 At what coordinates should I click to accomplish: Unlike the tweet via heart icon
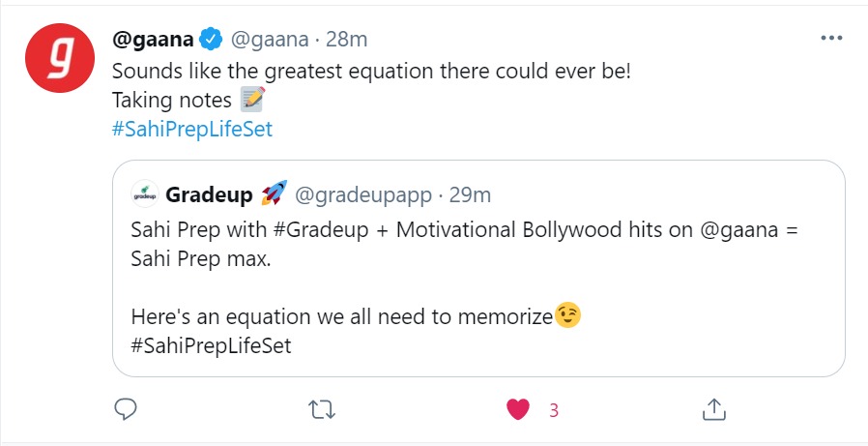[518, 410]
